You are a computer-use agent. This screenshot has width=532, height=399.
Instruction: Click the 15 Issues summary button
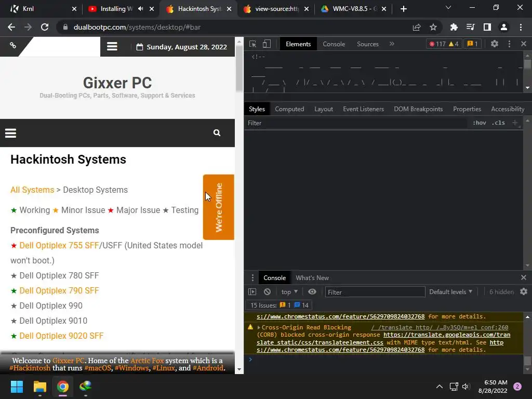(279, 305)
